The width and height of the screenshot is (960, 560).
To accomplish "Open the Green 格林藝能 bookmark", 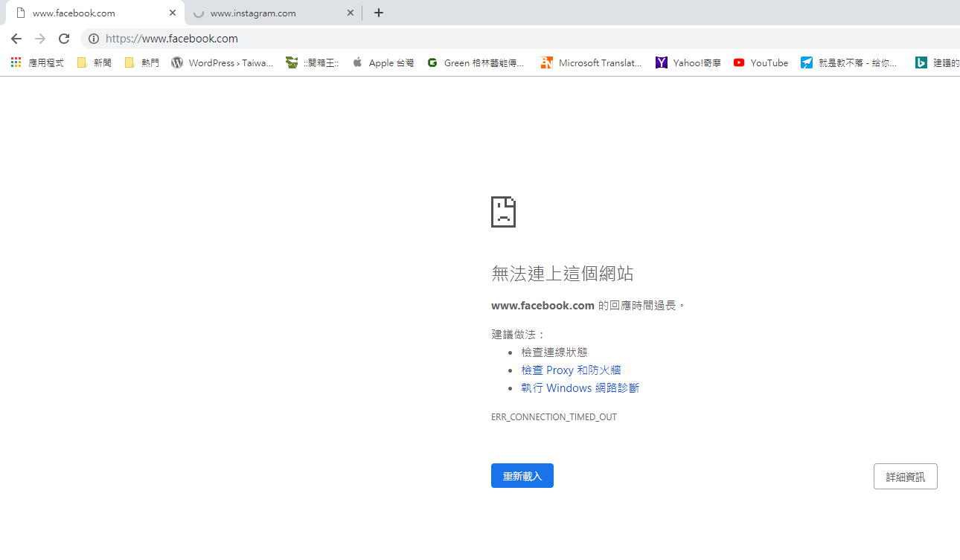I will [476, 63].
